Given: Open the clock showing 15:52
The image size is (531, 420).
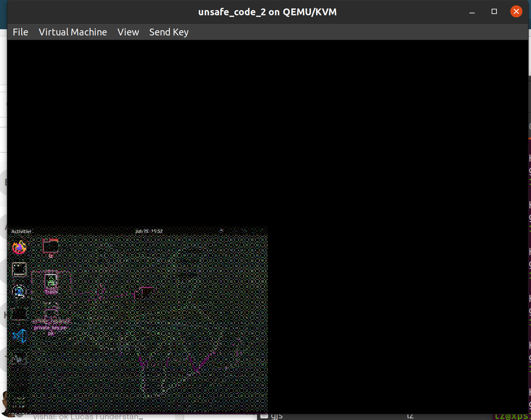Looking at the screenshot, I should tap(149, 231).
